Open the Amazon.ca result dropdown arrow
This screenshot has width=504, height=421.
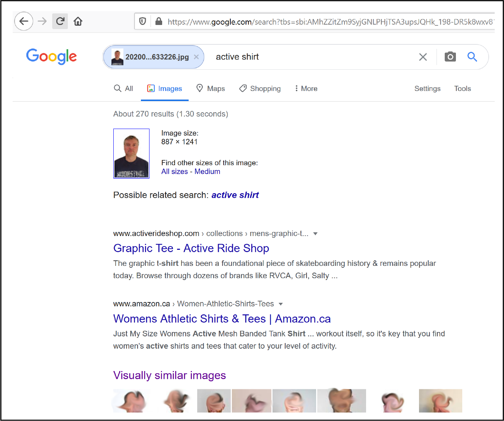point(281,304)
